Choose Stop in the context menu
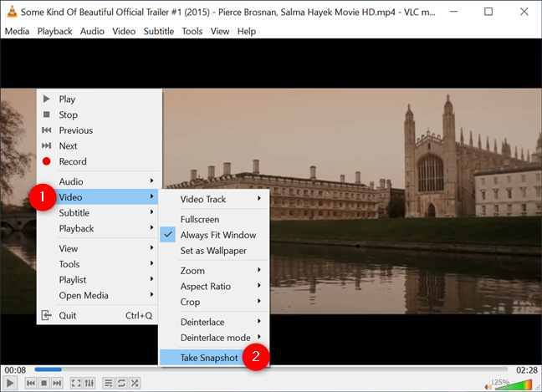Image resolution: width=542 pixels, height=392 pixels. click(x=100, y=115)
